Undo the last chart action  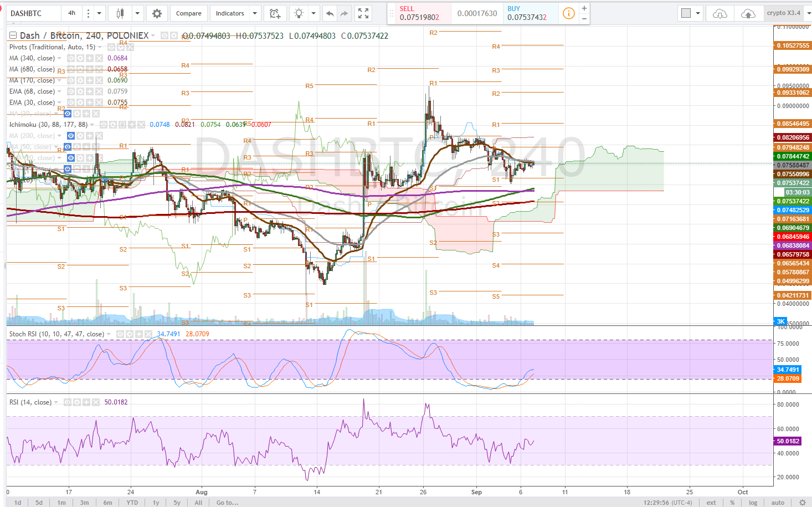[330, 13]
